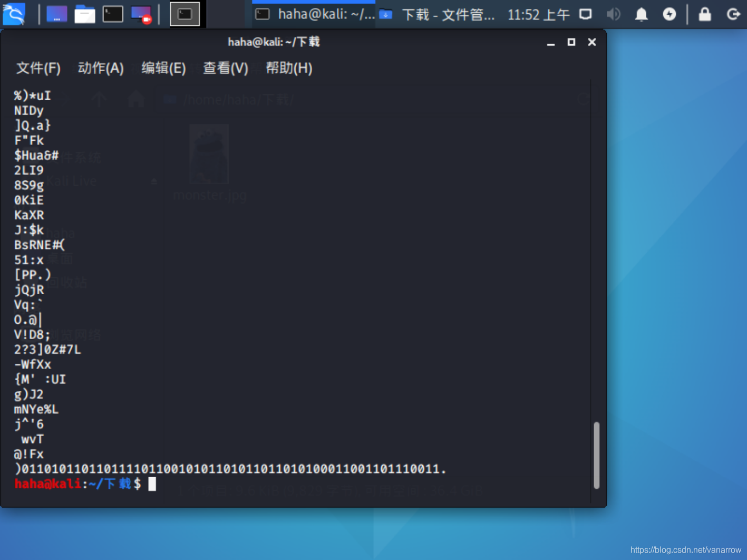Click the clock showing 11:52 上午
Image resolution: width=747 pixels, height=560 pixels.
coord(538,15)
